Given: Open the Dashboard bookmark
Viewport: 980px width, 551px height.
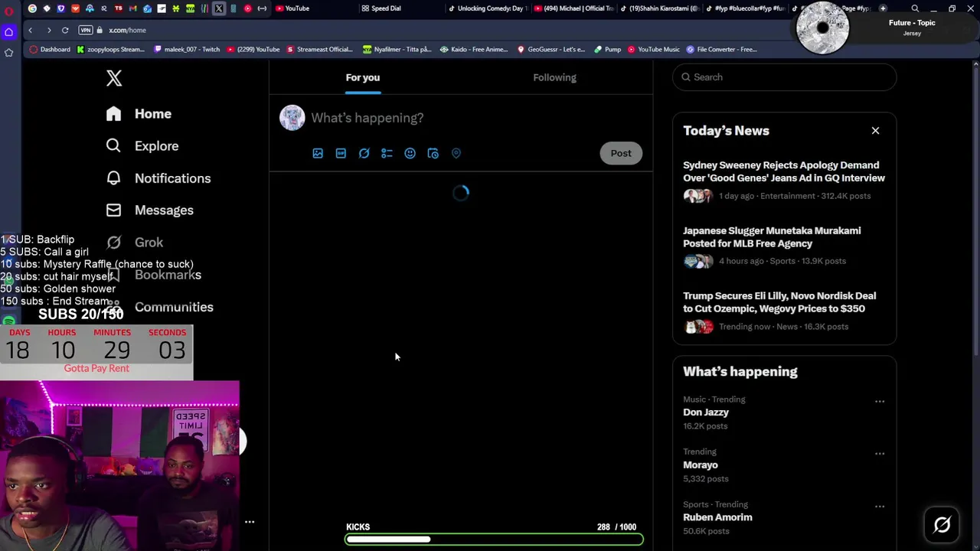Looking at the screenshot, I should 51,49.
